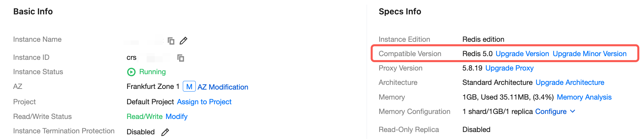Click the Running status text
The width and height of the screenshot is (644, 139).
click(152, 72)
